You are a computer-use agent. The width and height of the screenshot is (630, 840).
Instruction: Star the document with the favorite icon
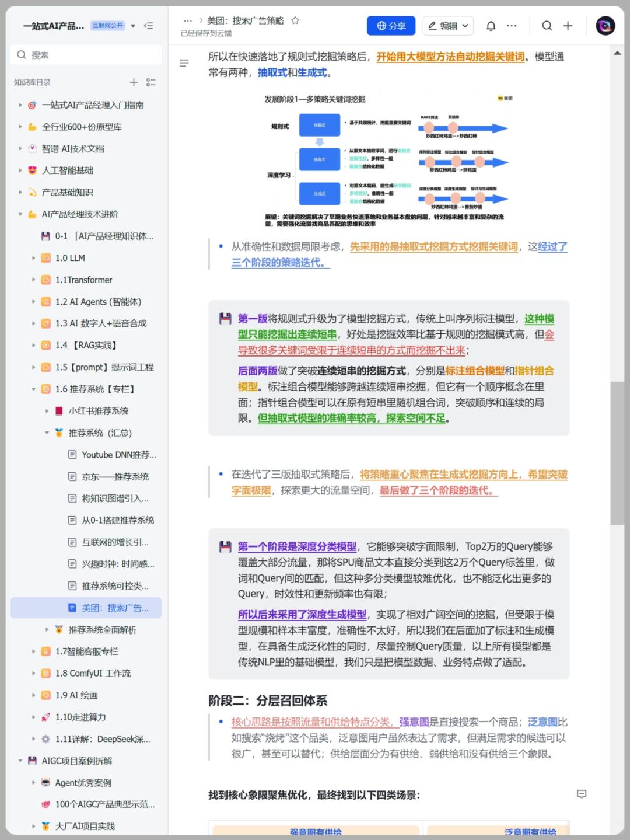295,20
